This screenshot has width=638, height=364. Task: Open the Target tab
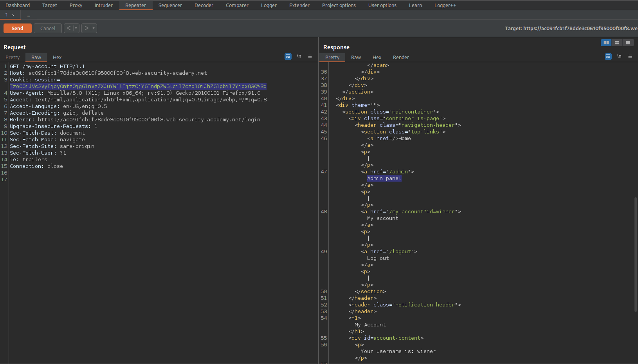coord(50,5)
